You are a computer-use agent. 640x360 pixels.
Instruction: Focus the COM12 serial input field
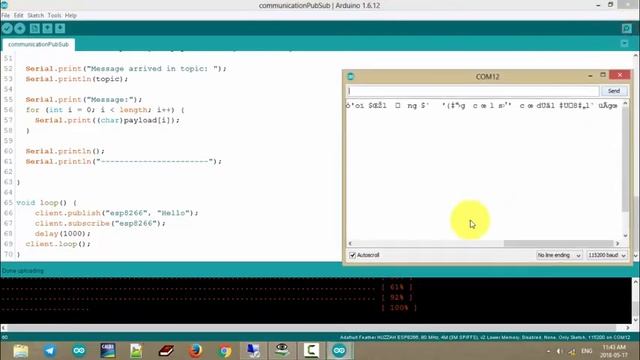[x=473, y=91]
